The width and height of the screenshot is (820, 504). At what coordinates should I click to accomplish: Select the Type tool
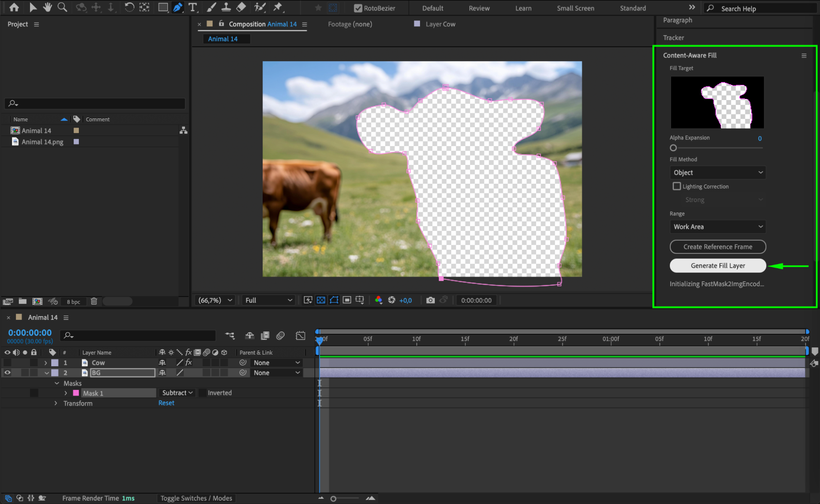[x=192, y=7]
